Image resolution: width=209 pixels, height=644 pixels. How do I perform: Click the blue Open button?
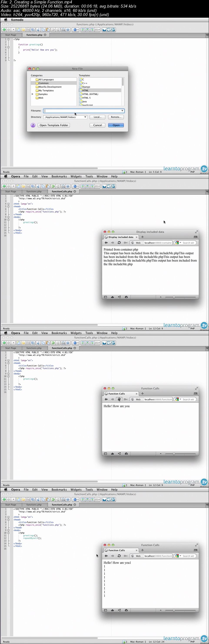116,125
